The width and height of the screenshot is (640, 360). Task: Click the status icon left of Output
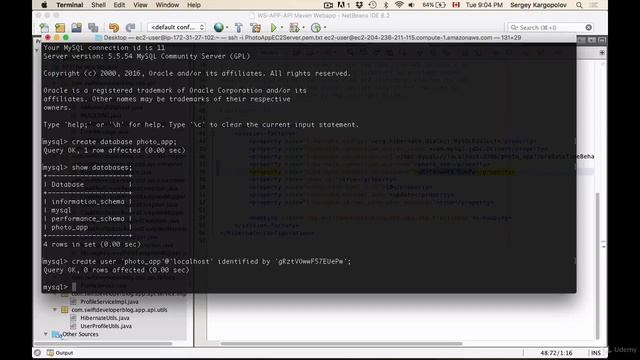click(37, 353)
